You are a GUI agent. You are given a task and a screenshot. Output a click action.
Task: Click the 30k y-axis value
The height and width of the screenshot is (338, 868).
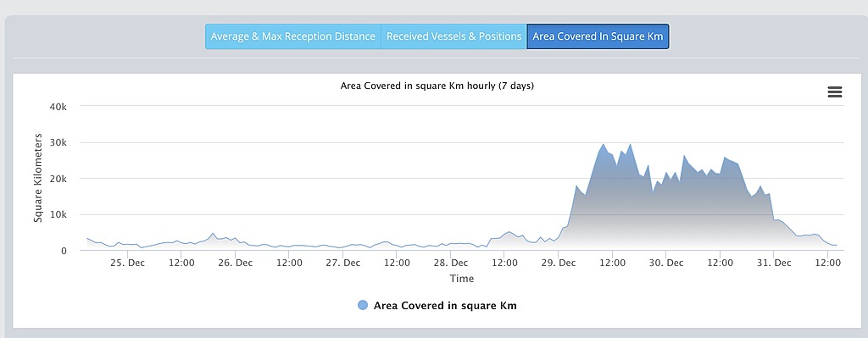pyautogui.click(x=58, y=142)
